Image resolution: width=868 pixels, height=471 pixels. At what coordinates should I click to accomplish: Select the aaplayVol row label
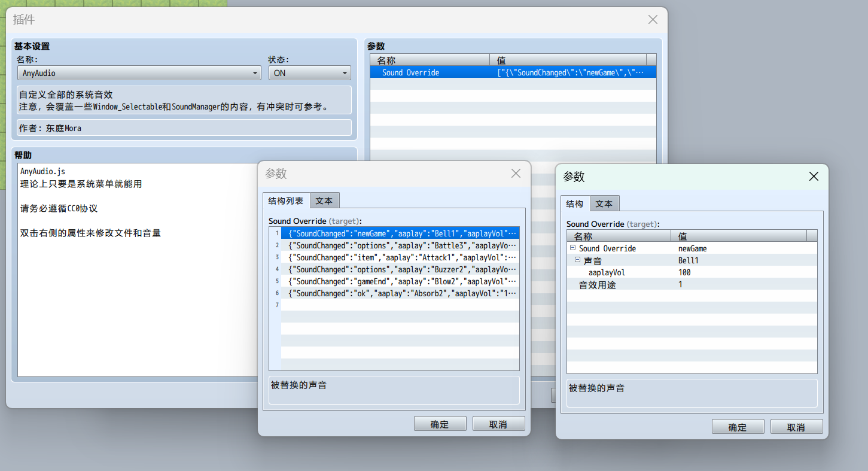coord(607,272)
